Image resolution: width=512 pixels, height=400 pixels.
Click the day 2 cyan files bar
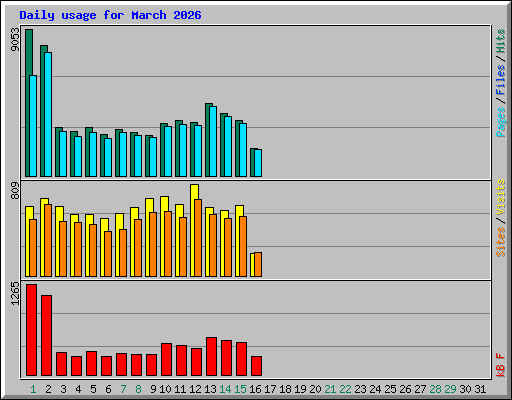[x=48, y=114]
